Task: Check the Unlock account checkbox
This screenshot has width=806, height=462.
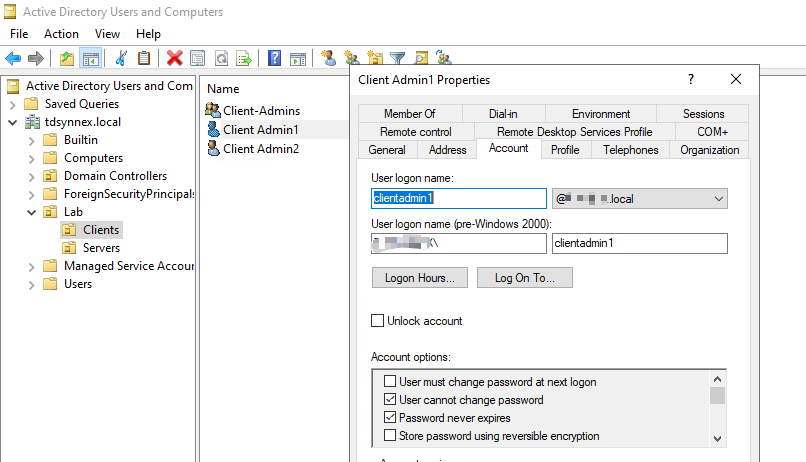Action: click(377, 321)
